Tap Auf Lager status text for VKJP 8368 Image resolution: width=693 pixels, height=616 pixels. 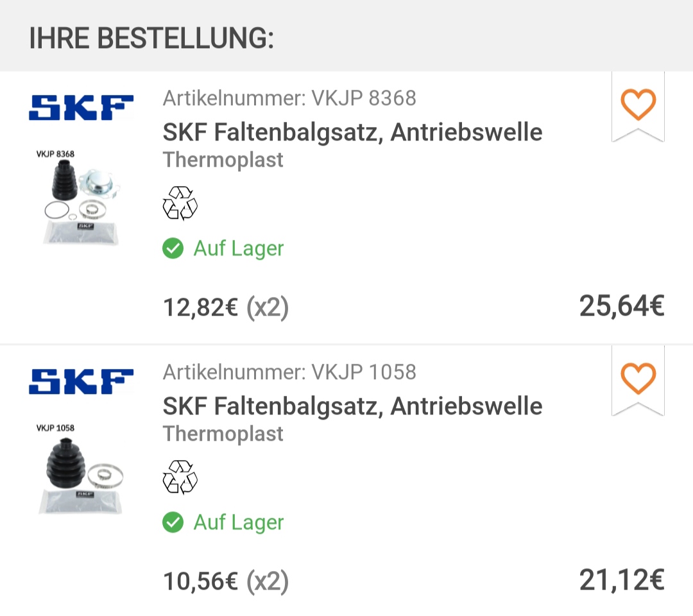(238, 248)
